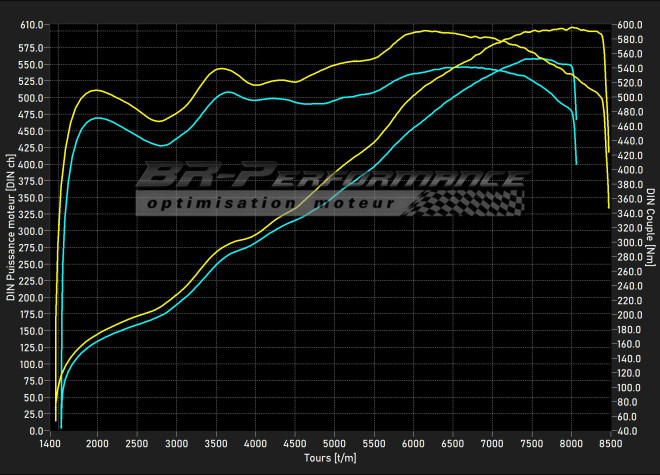Click the 0.0 value on left power axis
660x475 pixels.
click(36, 430)
